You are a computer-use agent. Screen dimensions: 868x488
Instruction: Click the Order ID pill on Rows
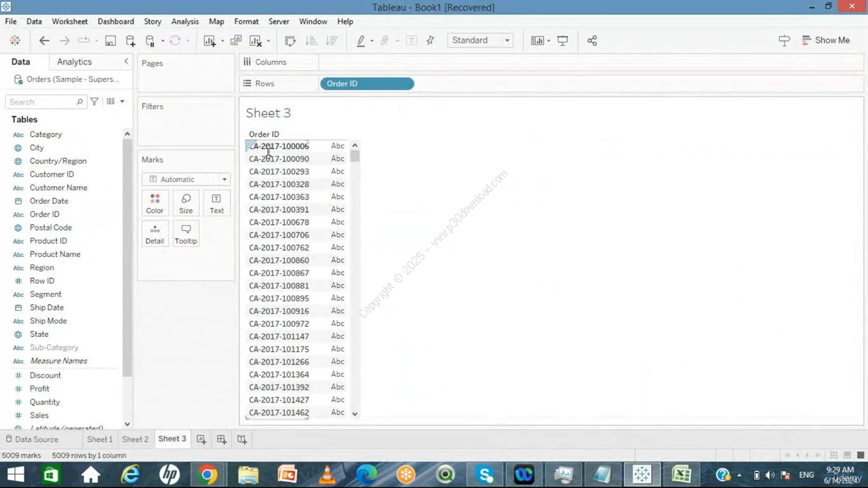(x=367, y=83)
